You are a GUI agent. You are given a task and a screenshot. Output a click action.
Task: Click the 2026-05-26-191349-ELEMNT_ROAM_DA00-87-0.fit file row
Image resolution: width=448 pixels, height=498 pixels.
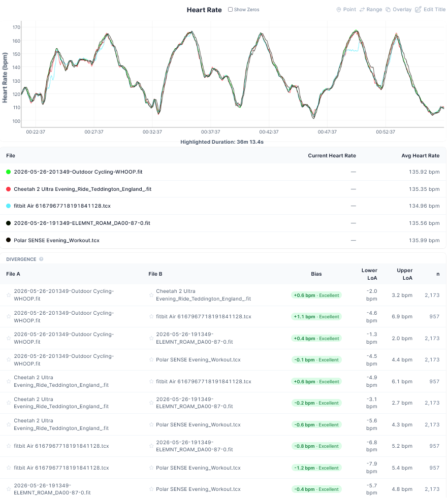223,223
